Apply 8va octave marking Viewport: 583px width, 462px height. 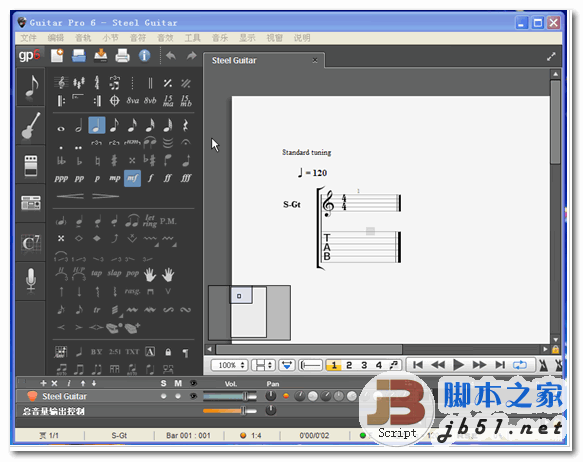[132, 100]
